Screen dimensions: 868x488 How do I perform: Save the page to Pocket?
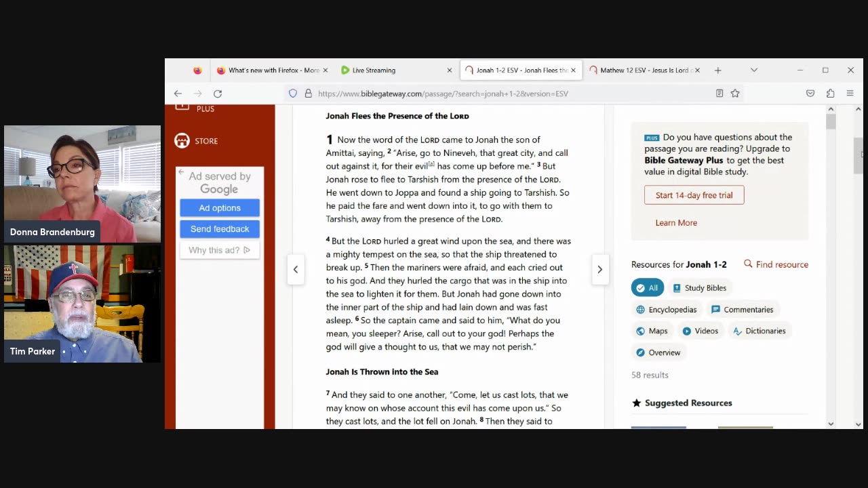pos(810,94)
